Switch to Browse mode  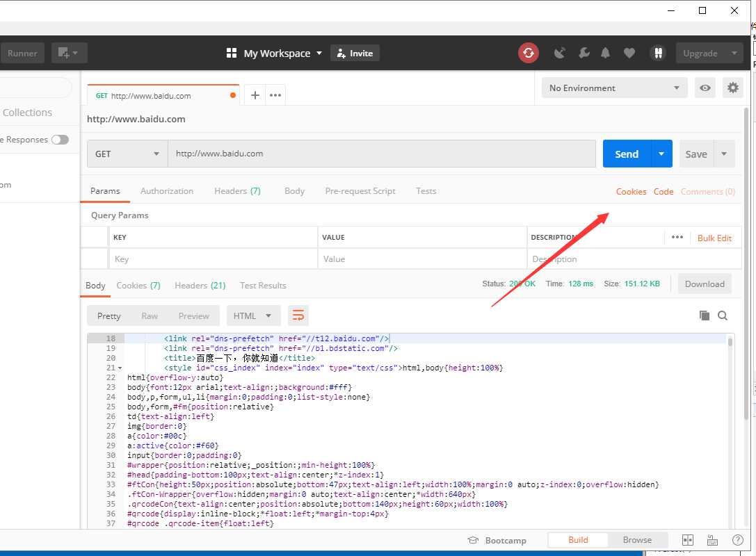637,539
